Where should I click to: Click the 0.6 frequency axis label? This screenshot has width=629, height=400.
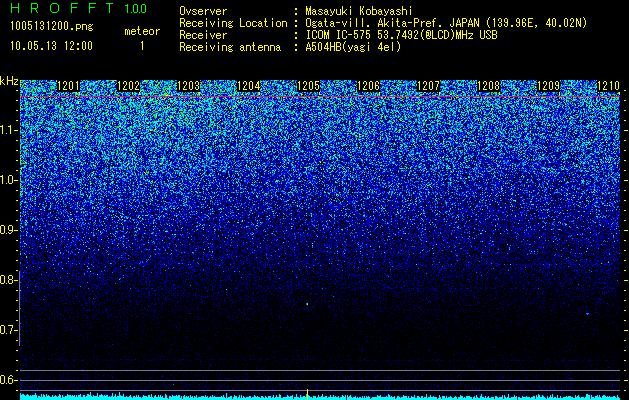pyautogui.click(x=8, y=380)
